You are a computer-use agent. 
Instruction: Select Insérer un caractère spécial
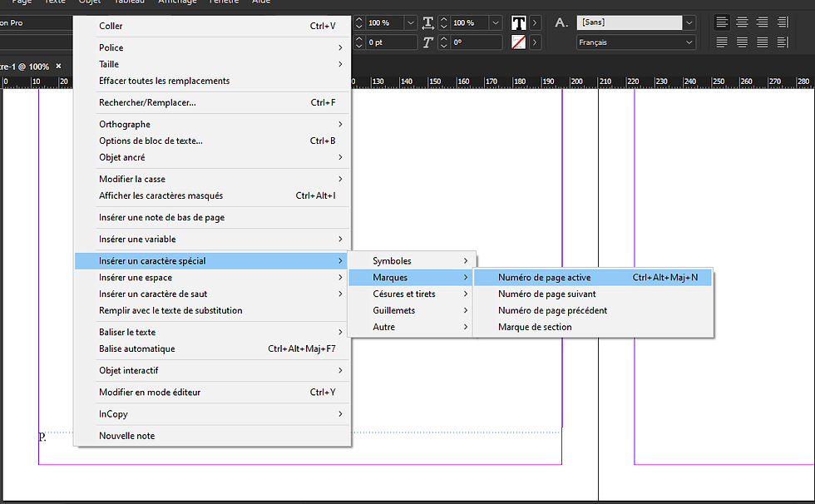pos(213,261)
